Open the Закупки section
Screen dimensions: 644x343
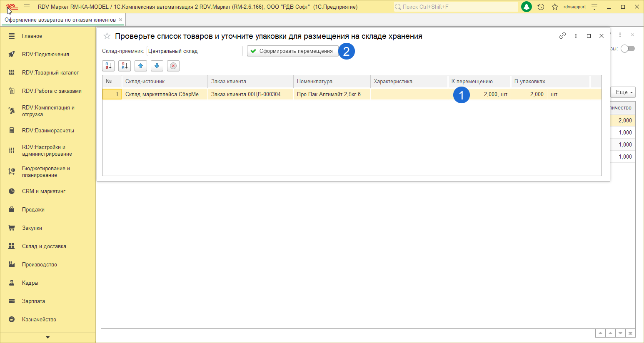pyautogui.click(x=48, y=228)
